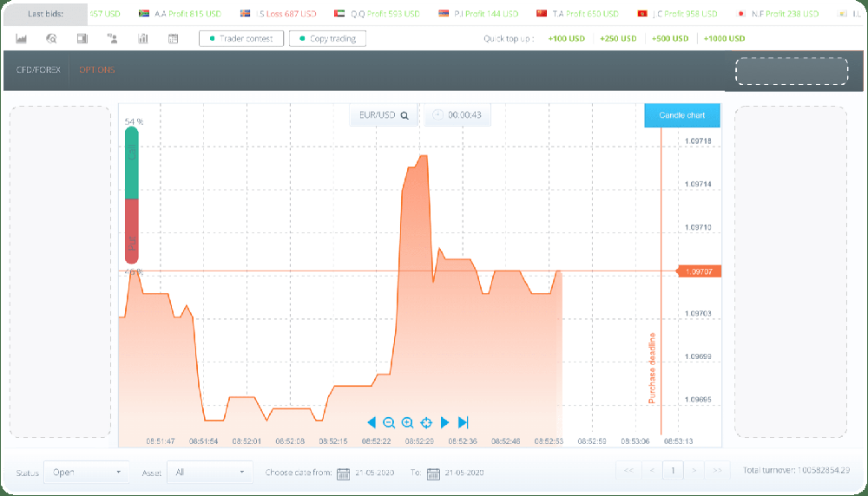Open the news panel icon

pos(82,39)
